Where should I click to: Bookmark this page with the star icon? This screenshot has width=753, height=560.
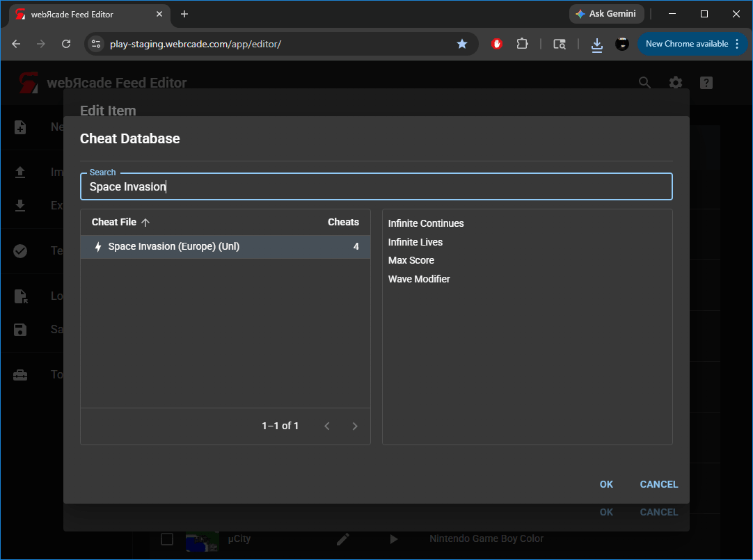(462, 44)
